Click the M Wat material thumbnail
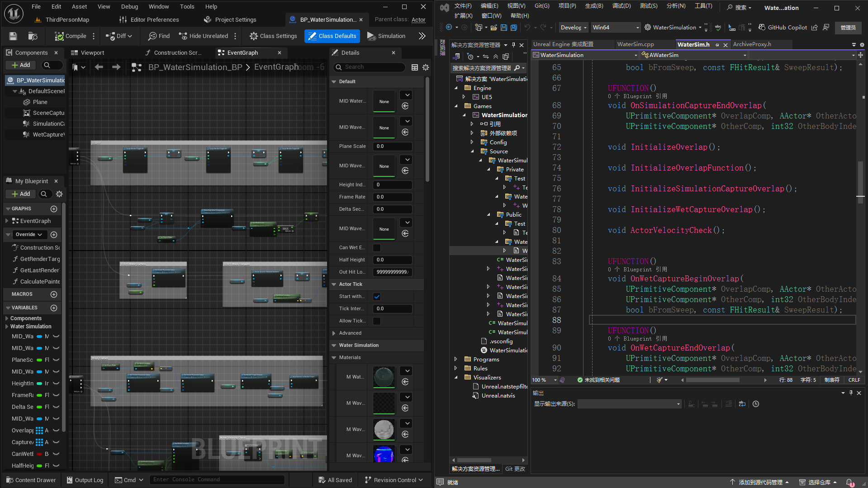The width and height of the screenshot is (868, 488). point(384,377)
